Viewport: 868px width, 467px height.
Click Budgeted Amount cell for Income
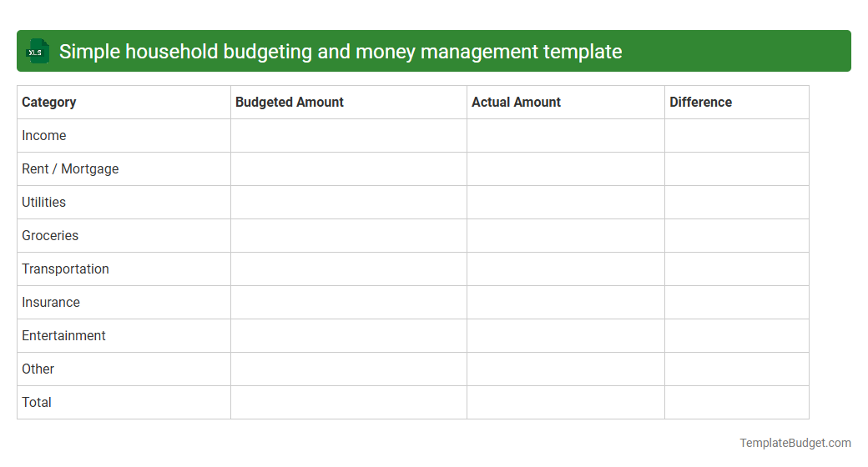tap(349, 136)
